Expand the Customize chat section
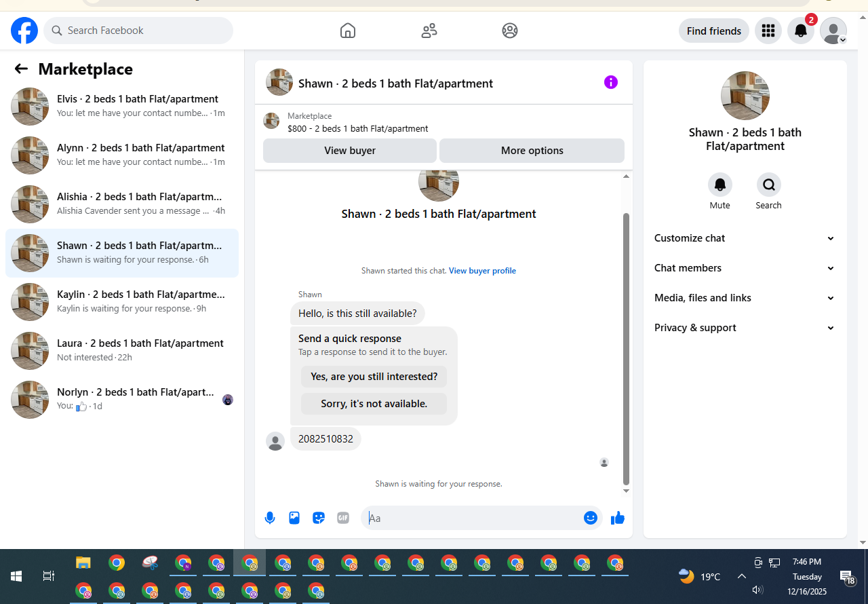The width and height of the screenshot is (868, 604). click(x=745, y=238)
